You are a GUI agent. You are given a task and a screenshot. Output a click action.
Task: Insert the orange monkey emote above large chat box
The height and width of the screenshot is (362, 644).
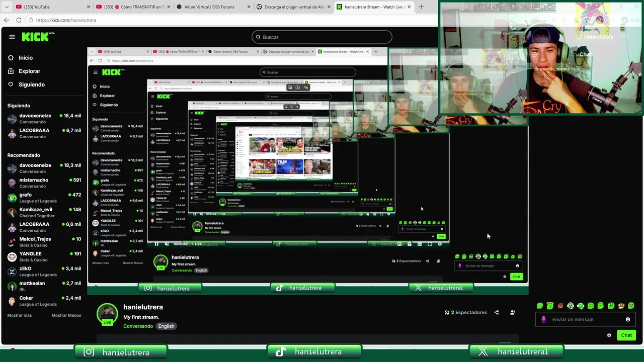[621, 306]
